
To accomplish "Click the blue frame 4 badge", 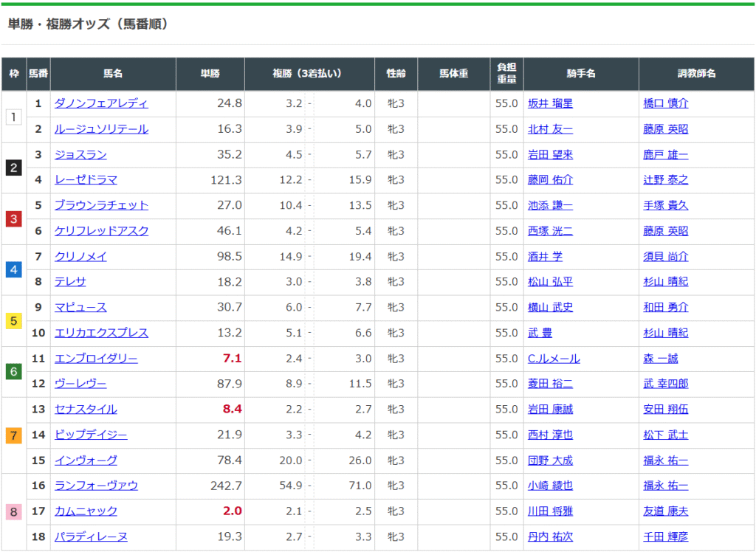I will 14,269.
